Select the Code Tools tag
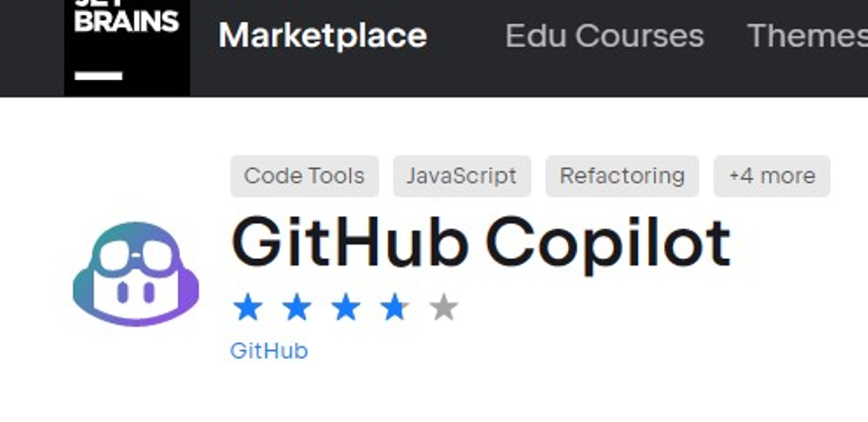The width and height of the screenshot is (868, 422). [304, 176]
